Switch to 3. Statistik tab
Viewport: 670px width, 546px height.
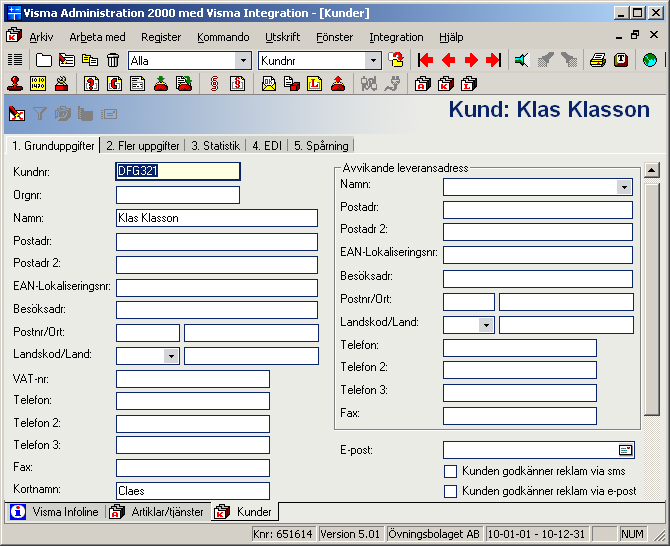[215, 146]
